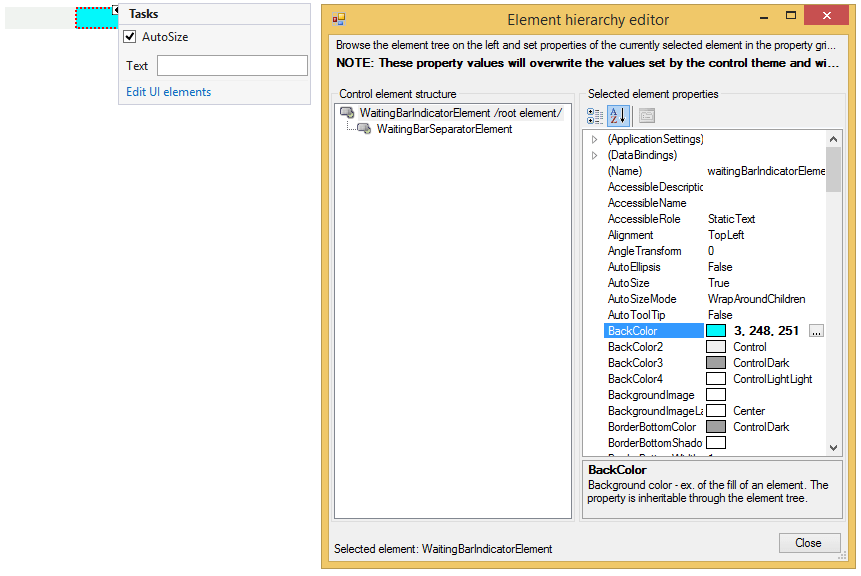Click the property grid scrollbar down arrow
Image resolution: width=861 pixels, height=576 pixels.
833,446
